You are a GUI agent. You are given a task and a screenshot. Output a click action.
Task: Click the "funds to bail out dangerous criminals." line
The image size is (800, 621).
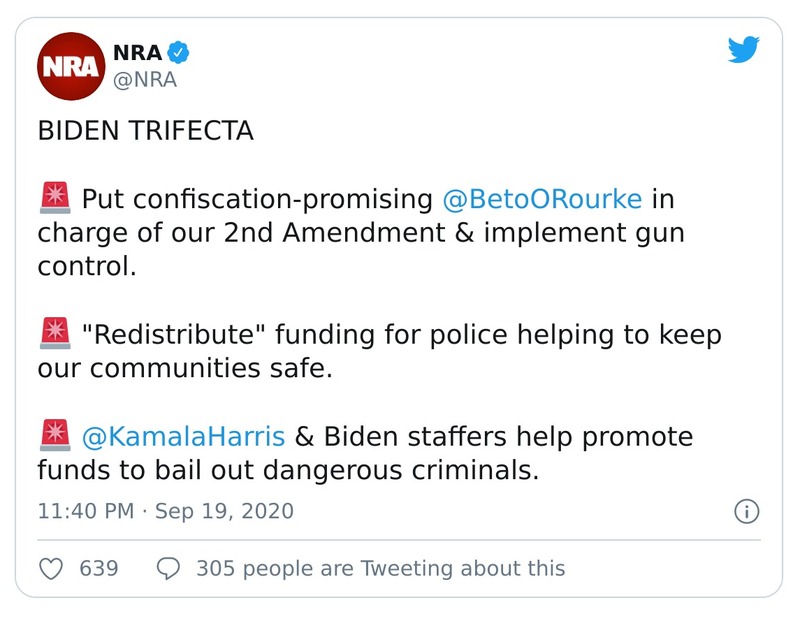click(x=288, y=471)
